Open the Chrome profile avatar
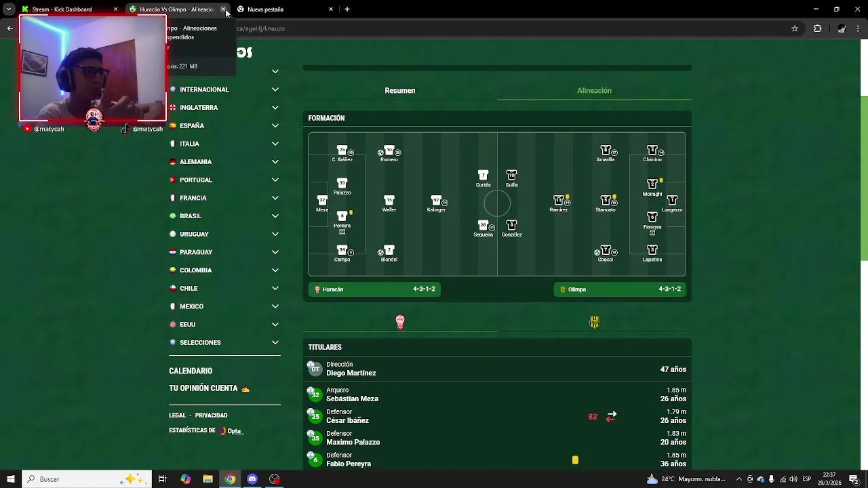Image resolution: width=868 pixels, height=488 pixels. 842,28
